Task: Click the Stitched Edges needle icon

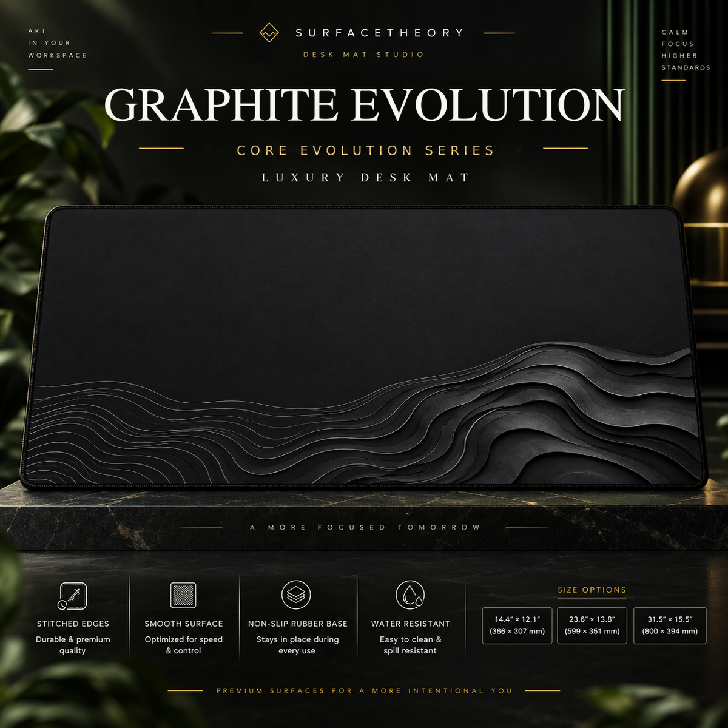Action: click(73, 596)
